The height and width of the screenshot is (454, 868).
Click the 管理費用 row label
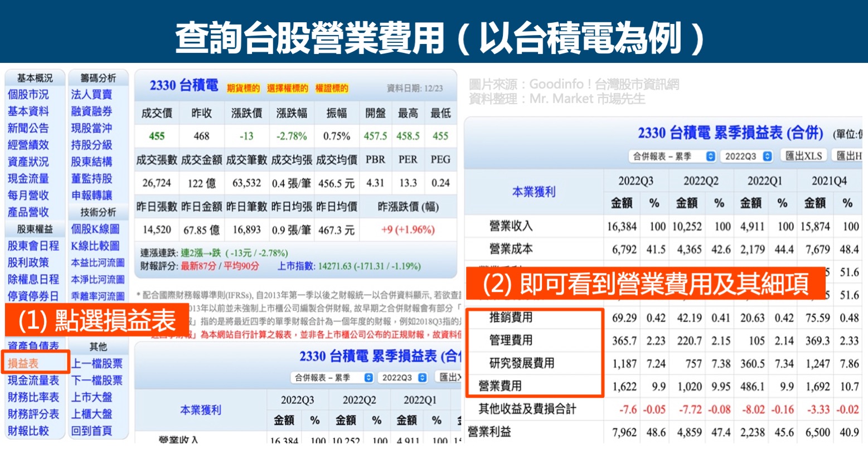tap(511, 340)
